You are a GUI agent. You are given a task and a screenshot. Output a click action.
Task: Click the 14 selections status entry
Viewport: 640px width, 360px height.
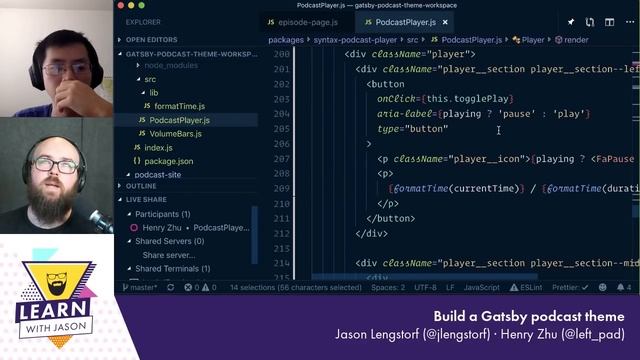click(296, 287)
